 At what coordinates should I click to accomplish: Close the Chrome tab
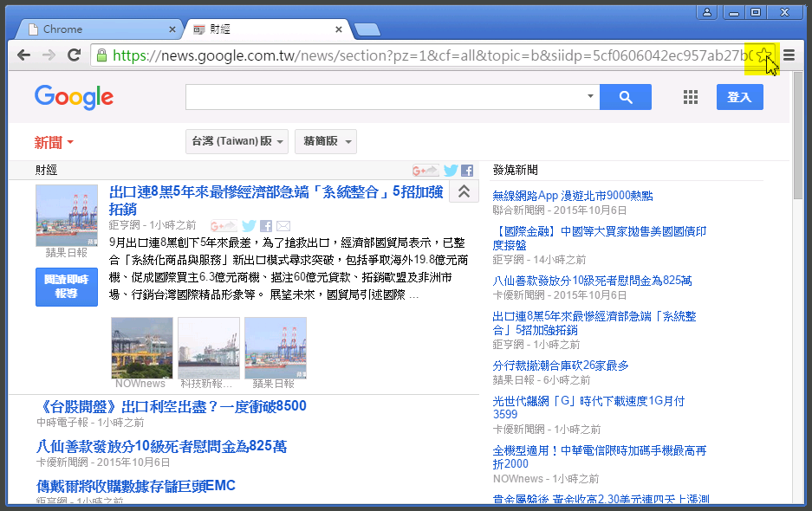[x=172, y=29]
